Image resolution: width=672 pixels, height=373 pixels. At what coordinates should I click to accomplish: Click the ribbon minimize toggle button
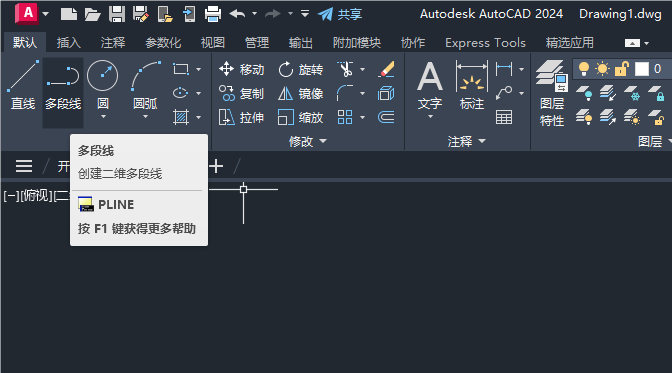(x=632, y=43)
